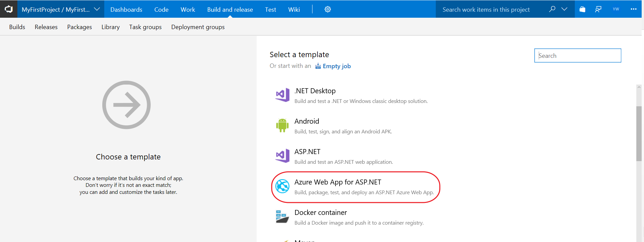Click the Visual Studio Team Services logo

coord(9,9)
